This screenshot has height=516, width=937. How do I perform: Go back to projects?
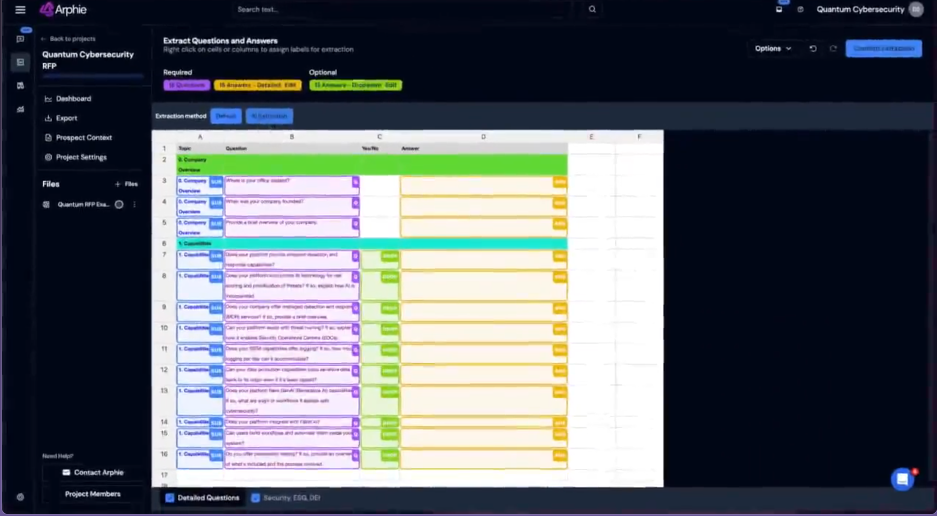point(68,39)
